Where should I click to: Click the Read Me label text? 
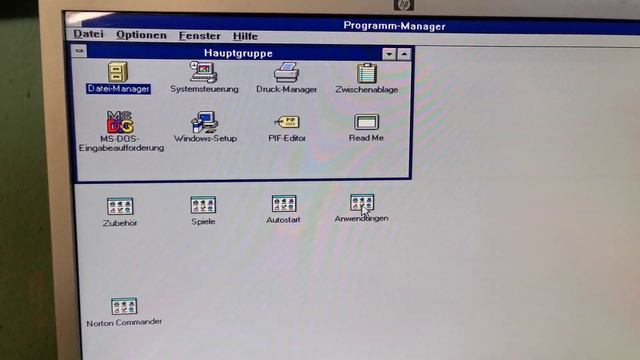(x=366, y=138)
